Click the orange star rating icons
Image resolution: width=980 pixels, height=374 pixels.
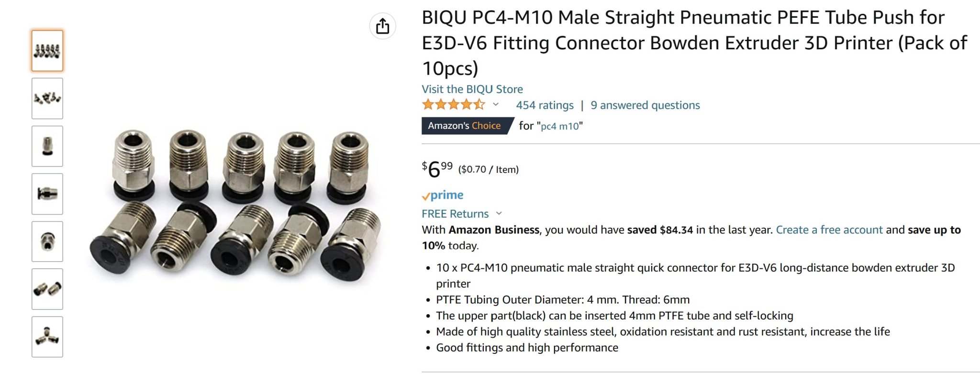pyautogui.click(x=453, y=104)
